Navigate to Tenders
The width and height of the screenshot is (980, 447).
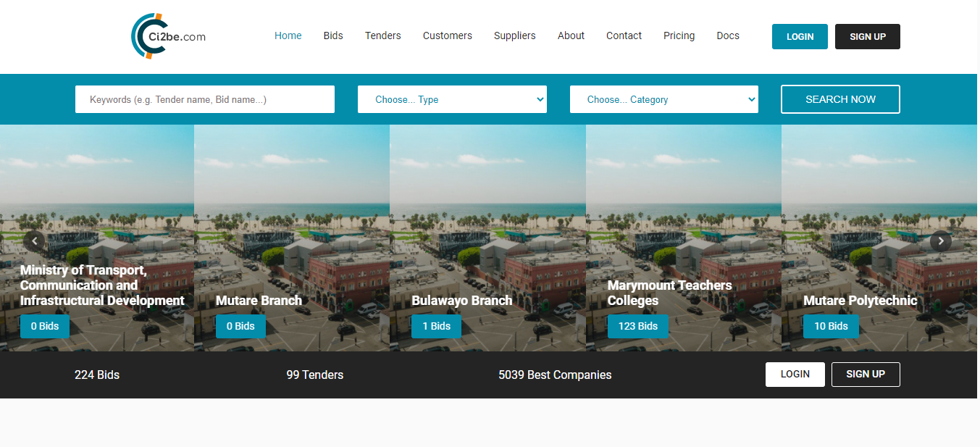click(x=383, y=35)
